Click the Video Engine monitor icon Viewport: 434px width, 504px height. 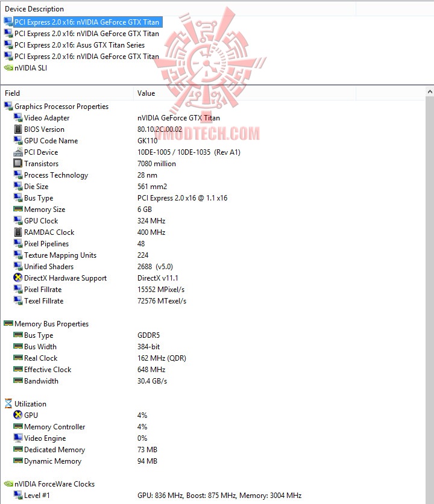point(17,438)
